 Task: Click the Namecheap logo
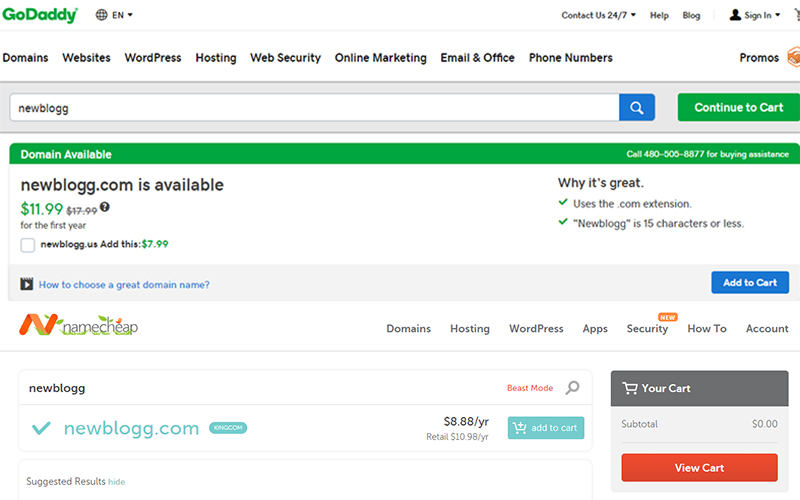point(79,325)
